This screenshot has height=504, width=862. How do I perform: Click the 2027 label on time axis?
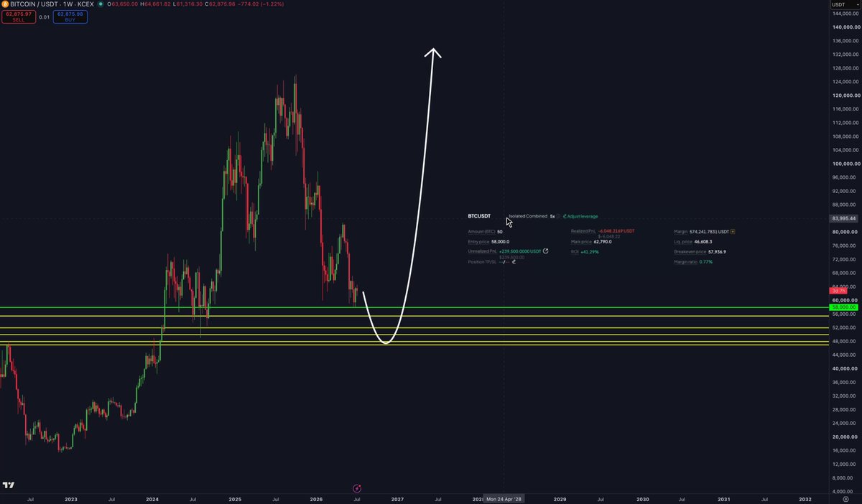click(x=397, y=498)
